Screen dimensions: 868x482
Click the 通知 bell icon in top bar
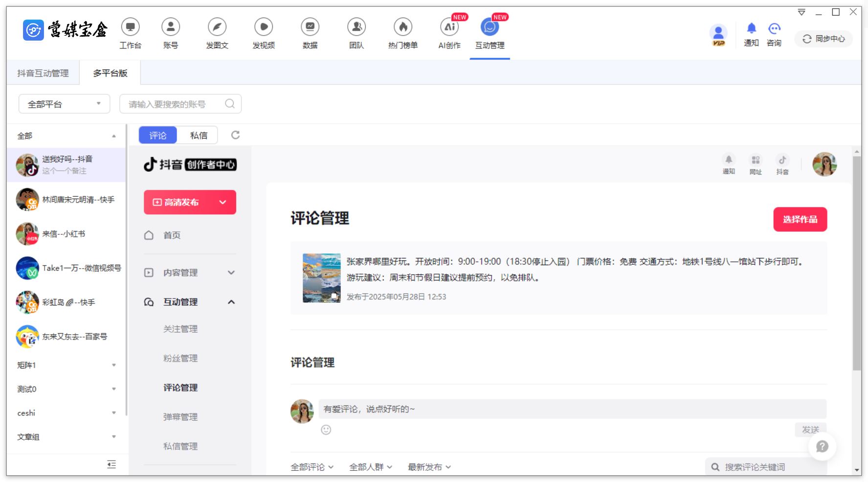(751, 29)
